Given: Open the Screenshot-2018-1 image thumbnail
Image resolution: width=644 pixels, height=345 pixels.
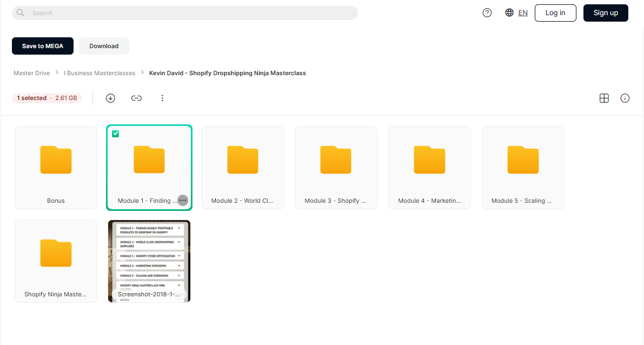Looking at the screenshot, I should 149,261.
